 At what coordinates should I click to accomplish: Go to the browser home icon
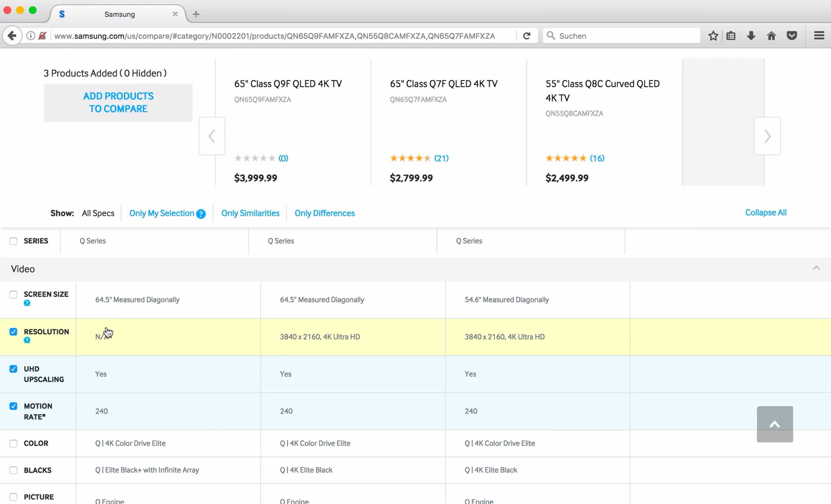(x=771, y=36)
